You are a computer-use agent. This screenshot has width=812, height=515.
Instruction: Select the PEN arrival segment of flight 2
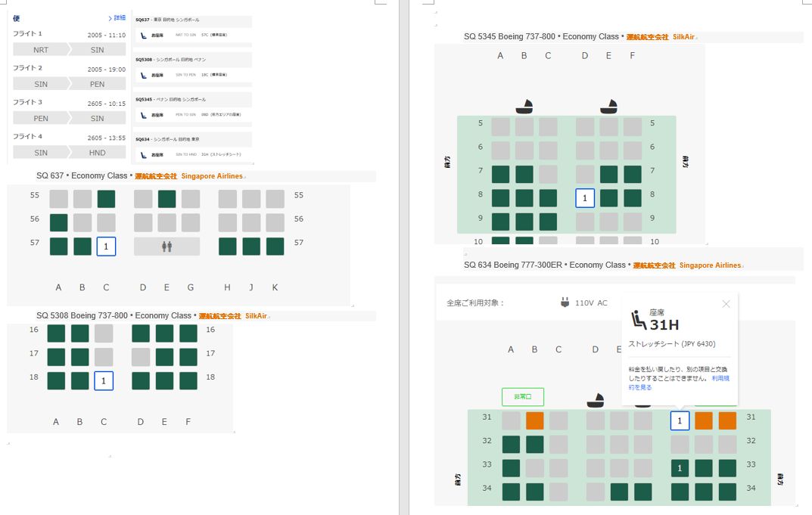point(97,84)
